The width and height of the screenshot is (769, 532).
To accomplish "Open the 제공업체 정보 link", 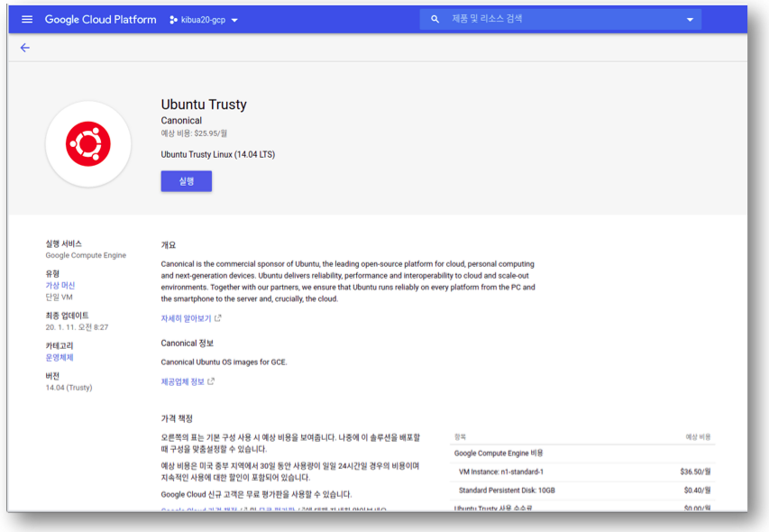I will [182, 382].
